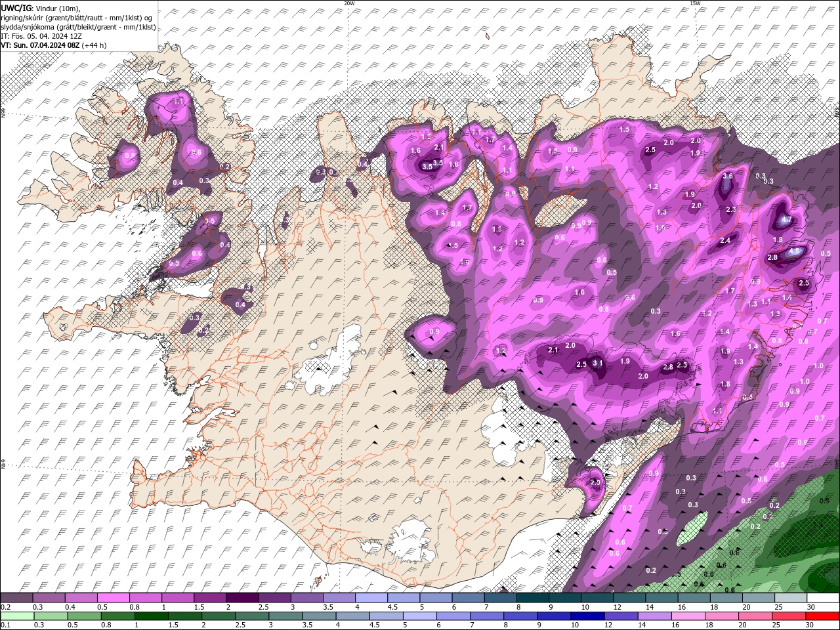Click lower legend swatch between 25 and 30
Viewport: 840px width, 630px height.
point(789,616)
